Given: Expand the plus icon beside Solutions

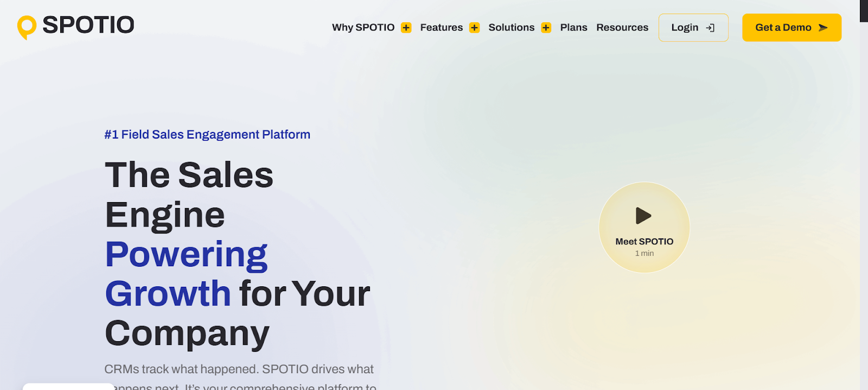Looking at the screenshot, I should point(546,28).
